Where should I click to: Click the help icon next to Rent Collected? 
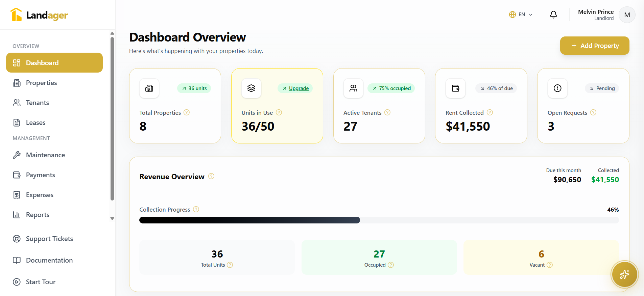pyautogui.click(x=490, y=112)
